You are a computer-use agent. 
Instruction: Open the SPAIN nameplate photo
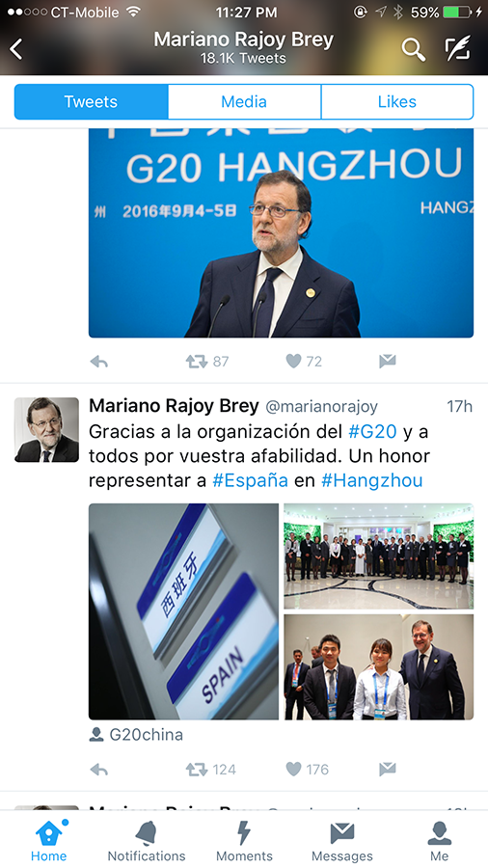click(x=183, y=611)
